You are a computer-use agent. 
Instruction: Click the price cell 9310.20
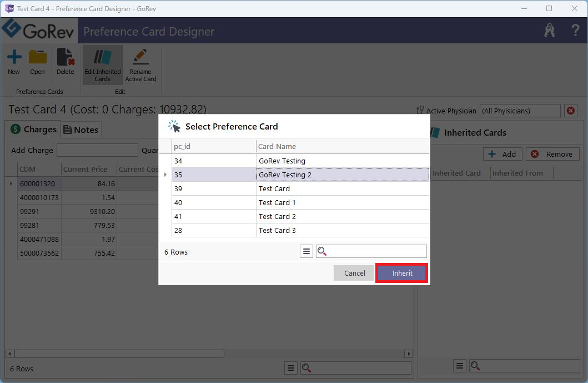tap(89, 211)
